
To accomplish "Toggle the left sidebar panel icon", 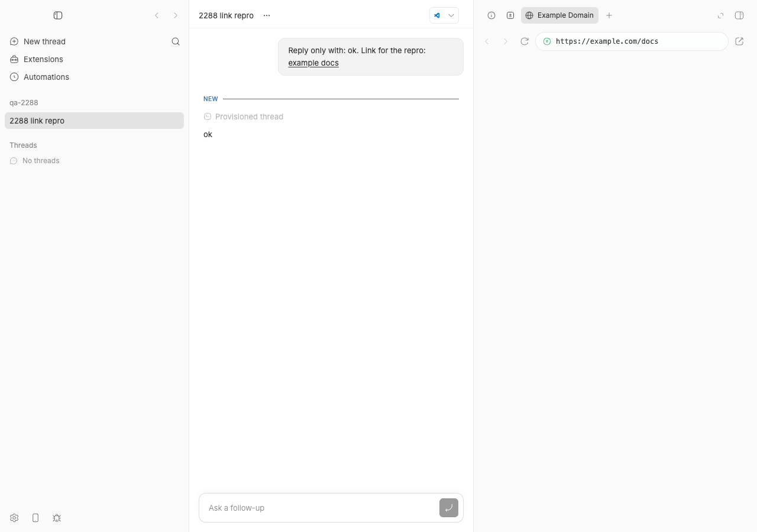I will tap(58, 15).
